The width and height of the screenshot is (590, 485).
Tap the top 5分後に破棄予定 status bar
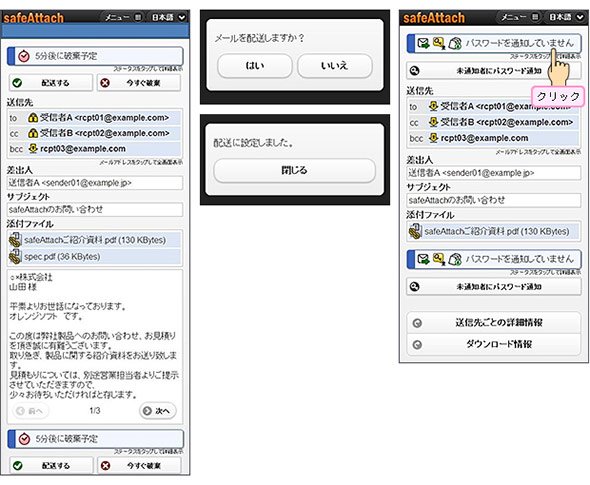(96, 56)
